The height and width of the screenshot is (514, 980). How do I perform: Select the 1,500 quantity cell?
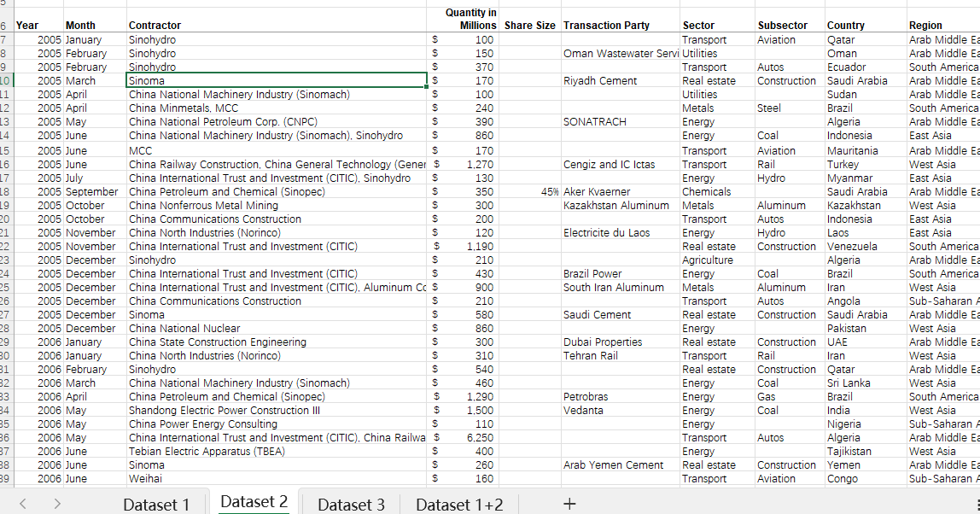(x=463, y=410)
